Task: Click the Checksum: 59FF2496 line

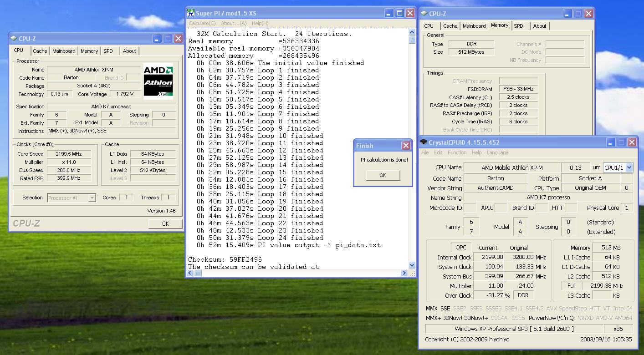Action: 225,260
